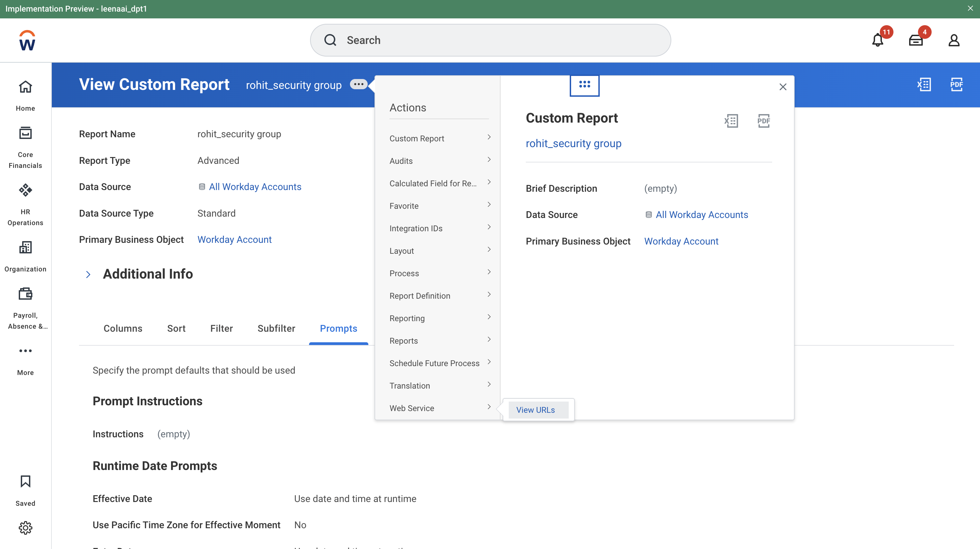
Task: Click the settings gear icon in sidebar
Action: point(26,528)
